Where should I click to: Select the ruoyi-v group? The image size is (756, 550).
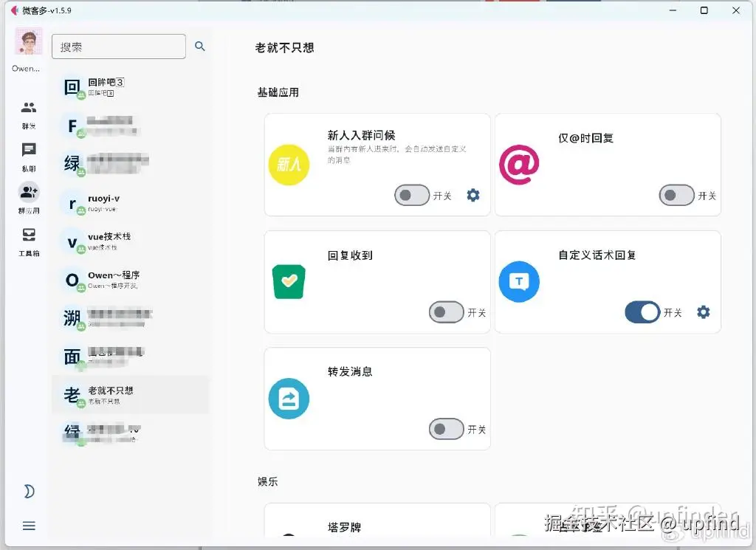pyautogui.click(x=130, y=203)
